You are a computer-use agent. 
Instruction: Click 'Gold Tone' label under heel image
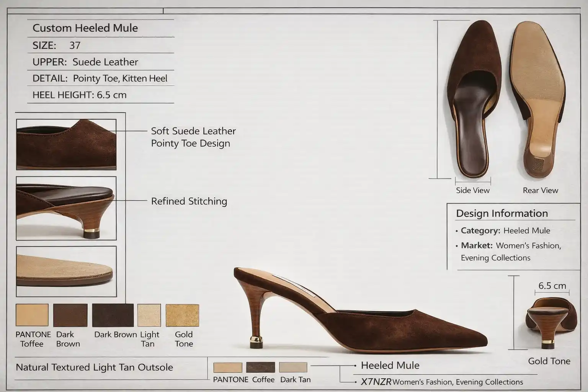point(549,361)
